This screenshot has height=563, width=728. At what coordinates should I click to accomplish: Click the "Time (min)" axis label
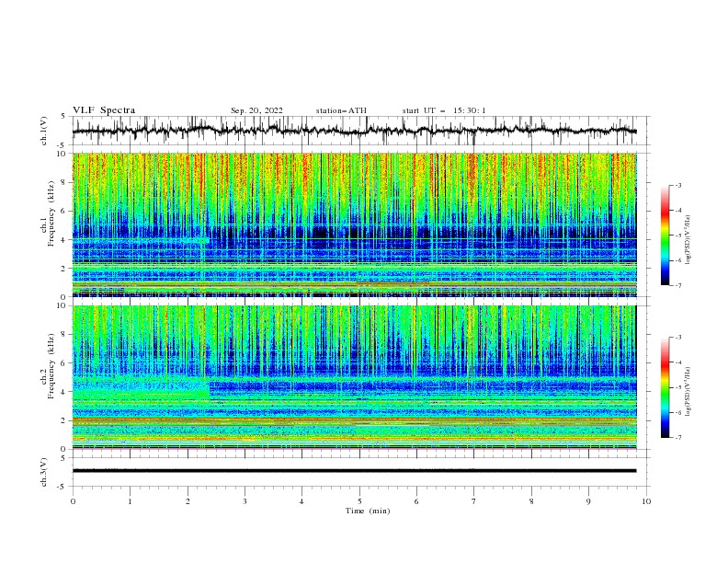(x=368, y=511)
